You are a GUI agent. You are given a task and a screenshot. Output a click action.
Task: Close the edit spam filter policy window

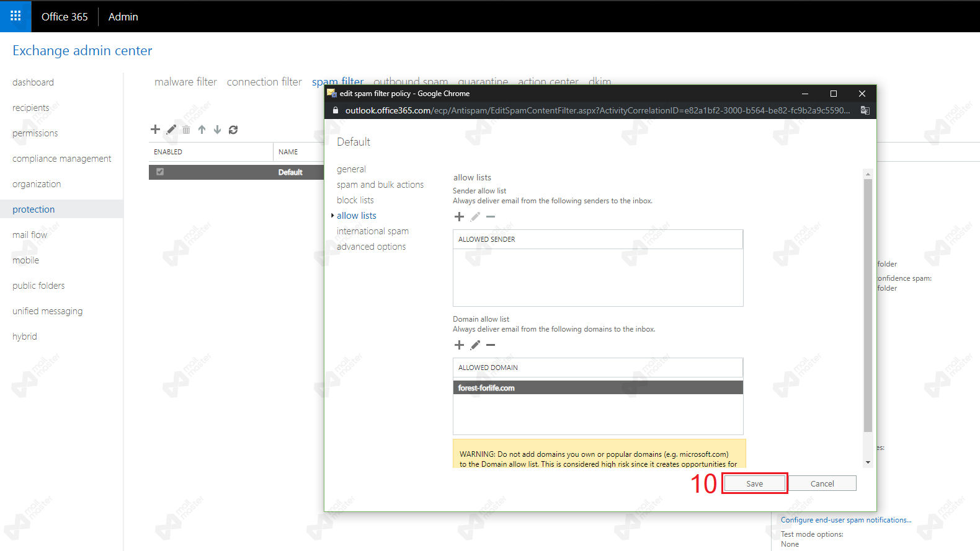click(x=862, y=94)
